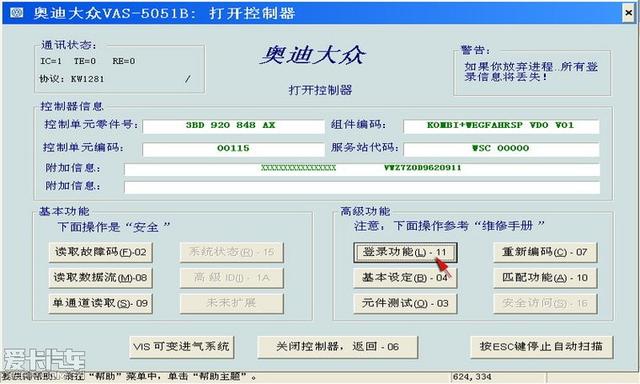Open 基本设定 (B)-04 function
The height and width of the screenshot is (384, 640).
click(x=405, y=278)
